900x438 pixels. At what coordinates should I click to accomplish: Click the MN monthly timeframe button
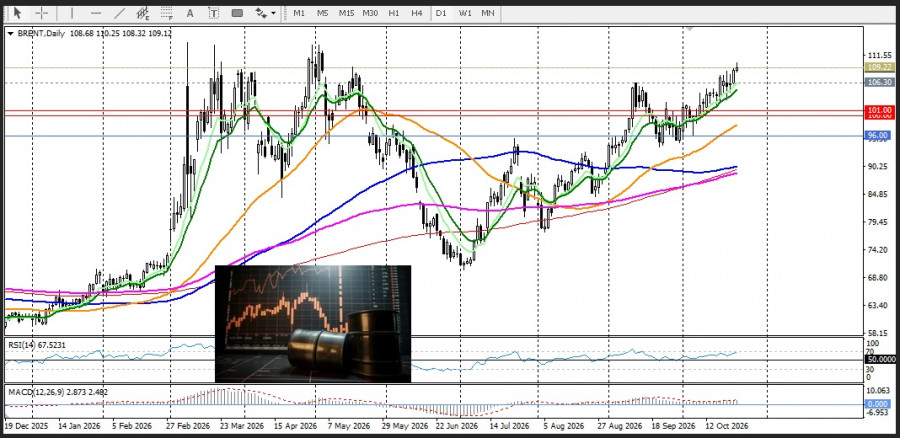[x=488, y=13]
